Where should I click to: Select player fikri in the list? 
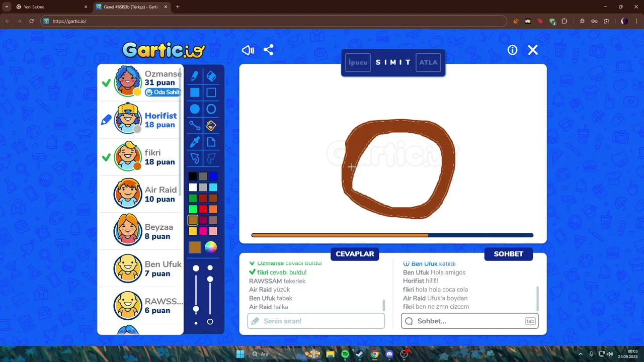click(140, 157)
